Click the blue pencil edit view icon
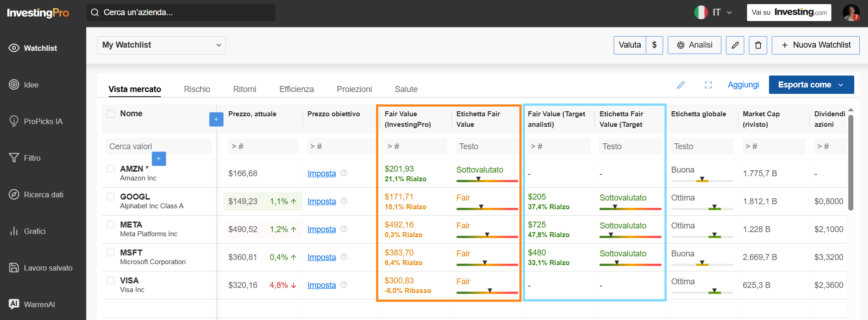Image resolution: width=868 pixels, height=320 pixels. coord(681,85)
